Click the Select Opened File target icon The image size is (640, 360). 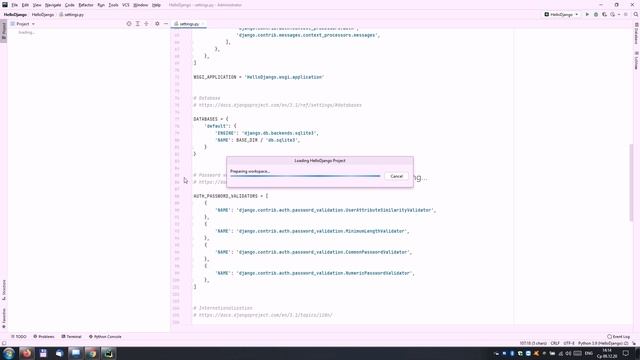click(x=129, y=24)
